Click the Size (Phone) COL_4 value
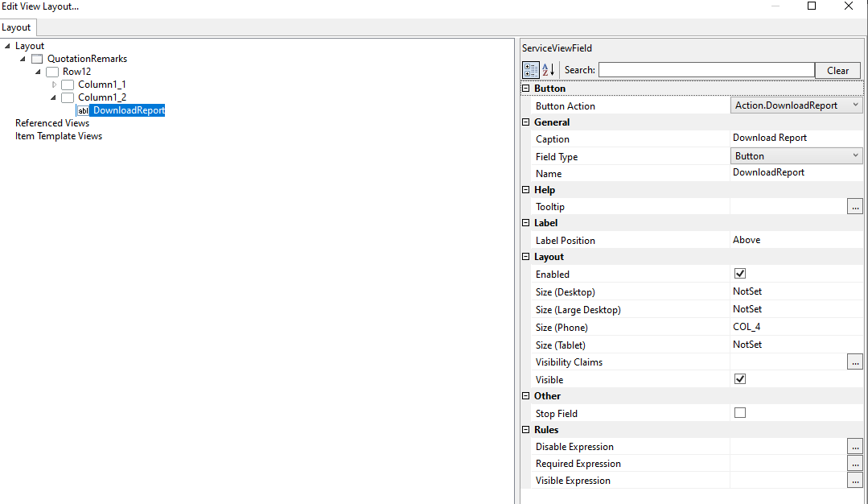The width and height of the screenshot is (868, 504). coord(747,327)
